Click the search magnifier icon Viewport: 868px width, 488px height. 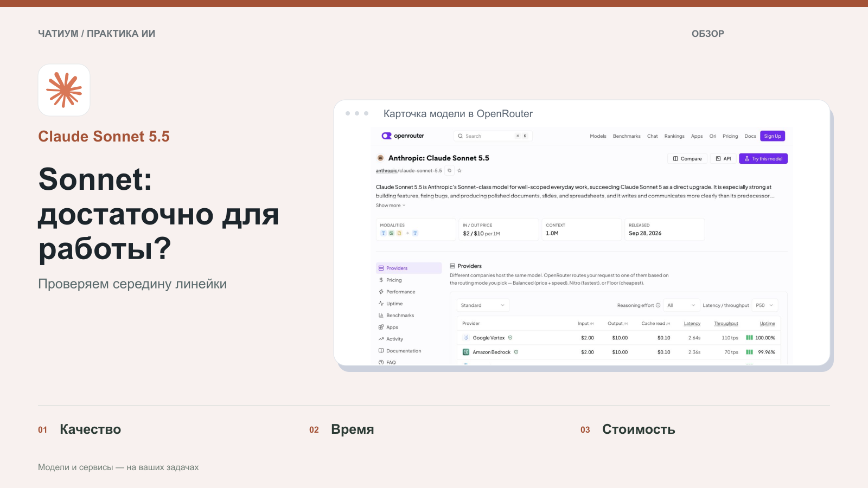(x=460, y=136)
